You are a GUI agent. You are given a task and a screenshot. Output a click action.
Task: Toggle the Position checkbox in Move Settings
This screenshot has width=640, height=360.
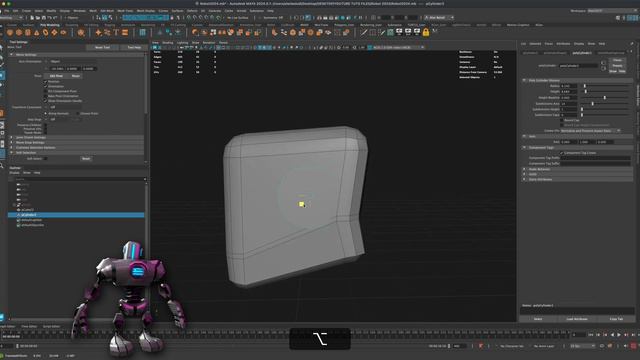[46, 82]
